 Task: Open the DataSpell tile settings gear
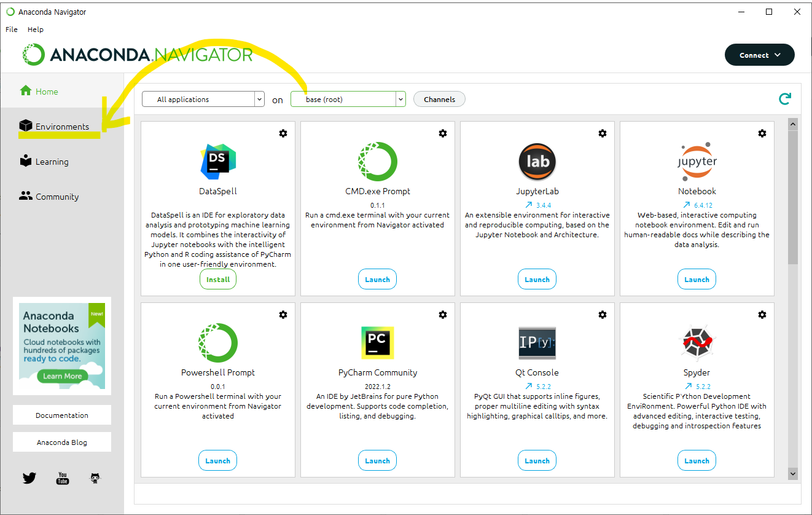283,133
